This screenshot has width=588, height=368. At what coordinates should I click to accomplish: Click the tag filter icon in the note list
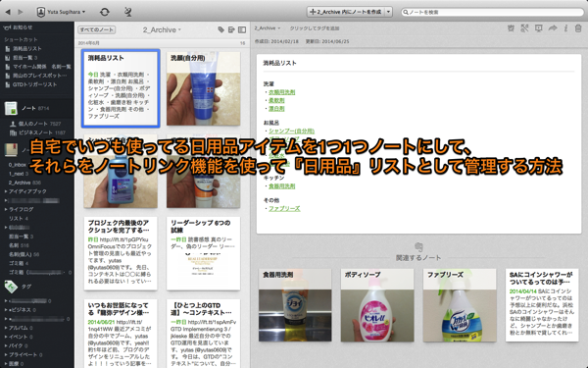click(220, 29)
